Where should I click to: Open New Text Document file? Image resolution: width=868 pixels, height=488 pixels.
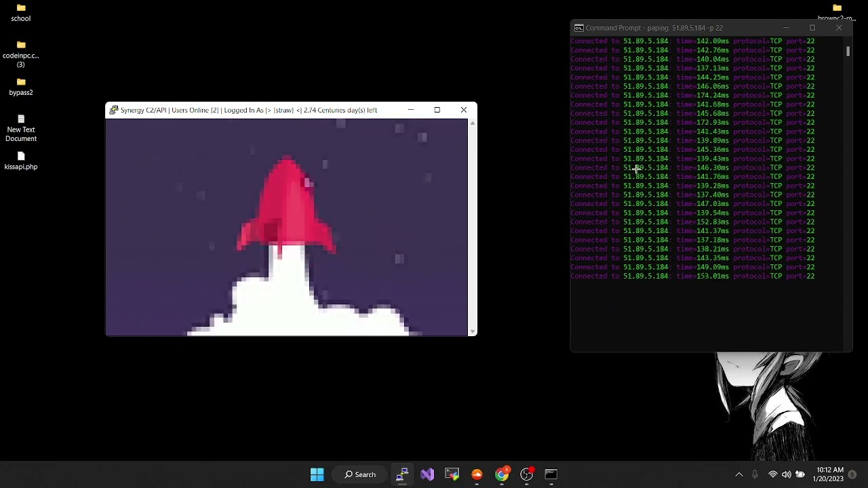[20, 128]
